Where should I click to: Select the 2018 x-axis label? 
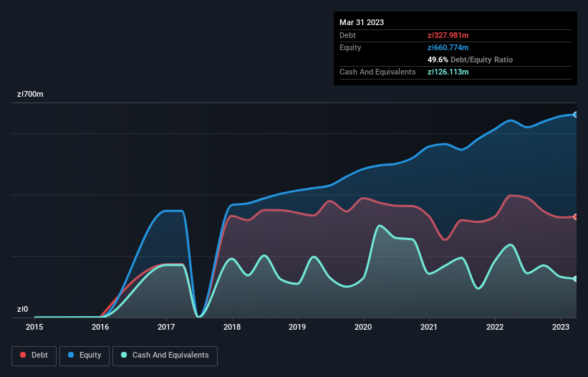(x=232, y=327)
